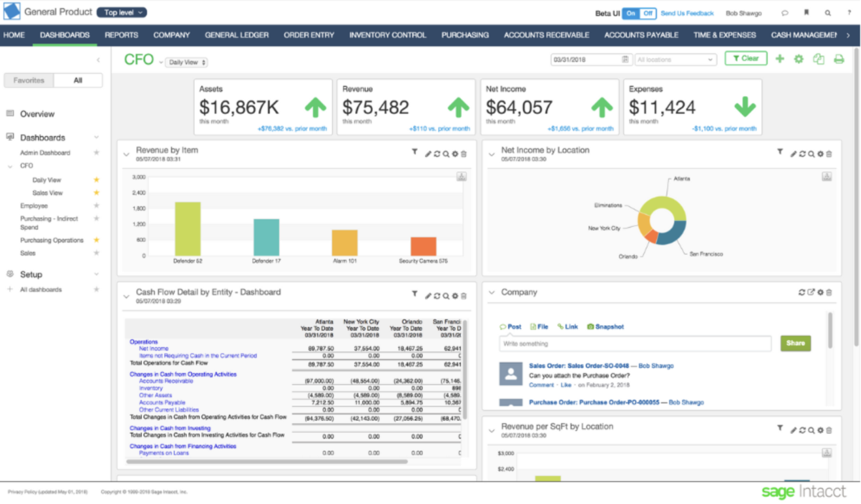Toggle Purchasing Operations favorite star
861x504 pixels.
pyautogui.click(x=96, y=240)
